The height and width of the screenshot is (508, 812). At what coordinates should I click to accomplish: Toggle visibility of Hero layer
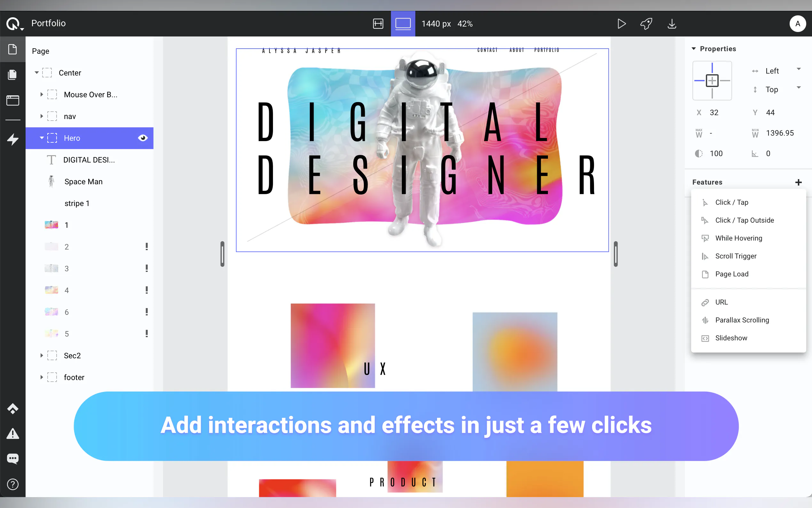[x=143, y=138]
